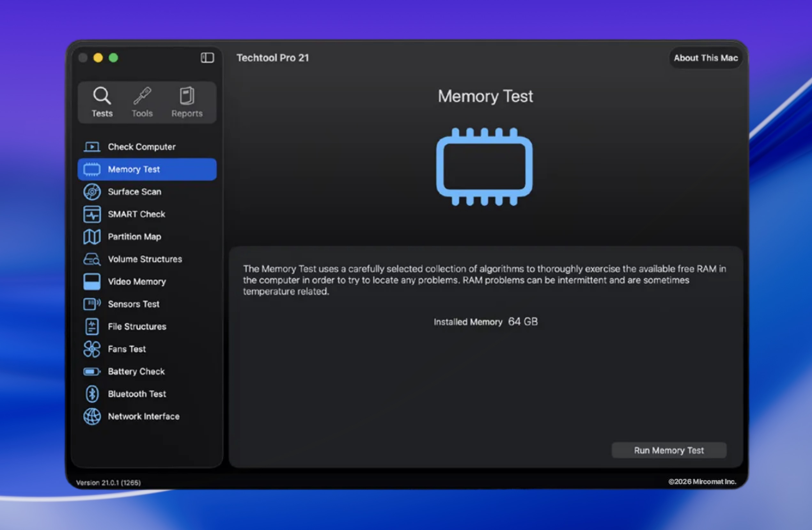Image resolution: width=812 pixels, height=530 pixels.
Task: Switch to the Reports tab
Action: (x=187, y=102)
